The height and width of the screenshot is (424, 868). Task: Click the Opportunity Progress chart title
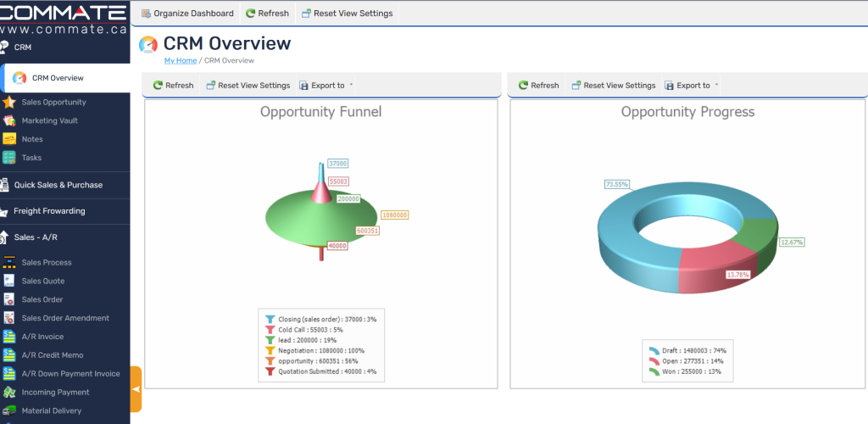point(687,112)
